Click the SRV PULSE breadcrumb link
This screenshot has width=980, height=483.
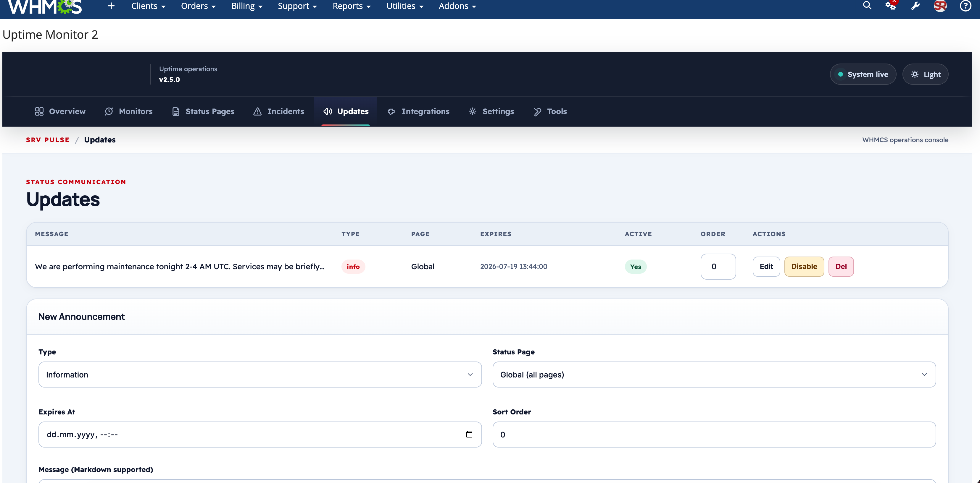coord(48,140)
